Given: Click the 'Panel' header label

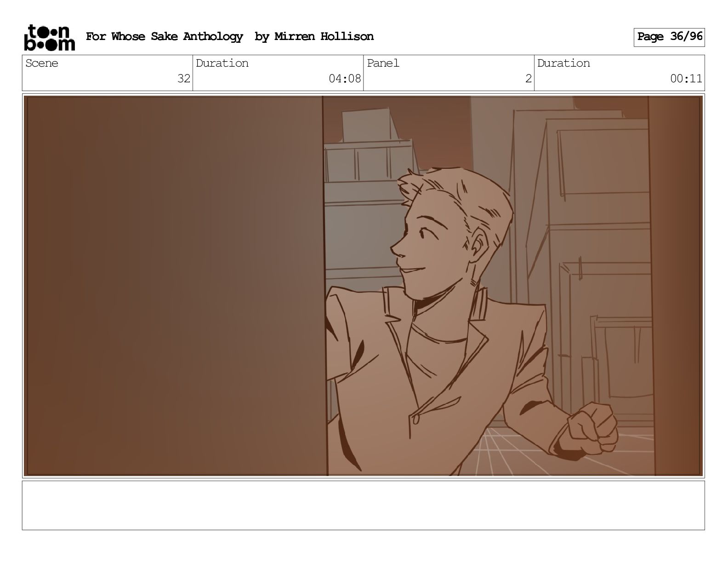Looking at the screenshot, I should 383,63.
